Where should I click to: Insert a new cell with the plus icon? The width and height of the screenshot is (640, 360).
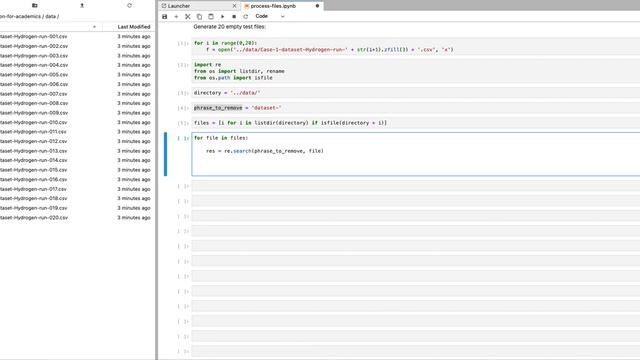point(176,17)
